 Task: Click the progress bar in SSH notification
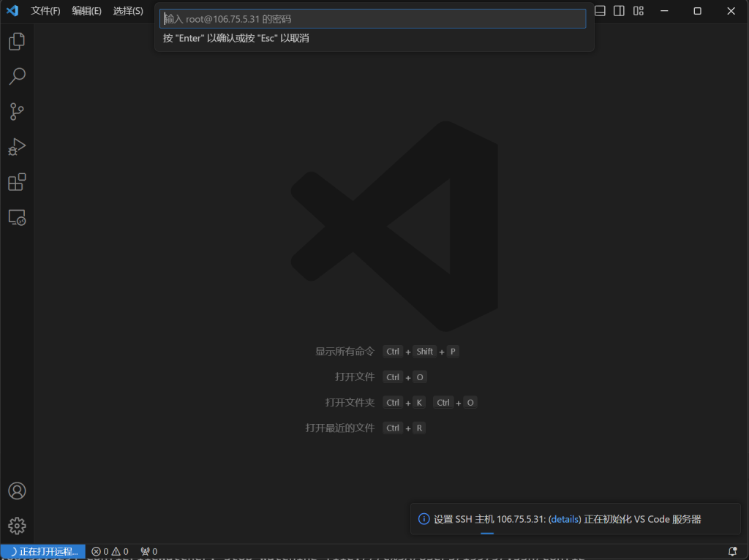click(x=487, y=533)
